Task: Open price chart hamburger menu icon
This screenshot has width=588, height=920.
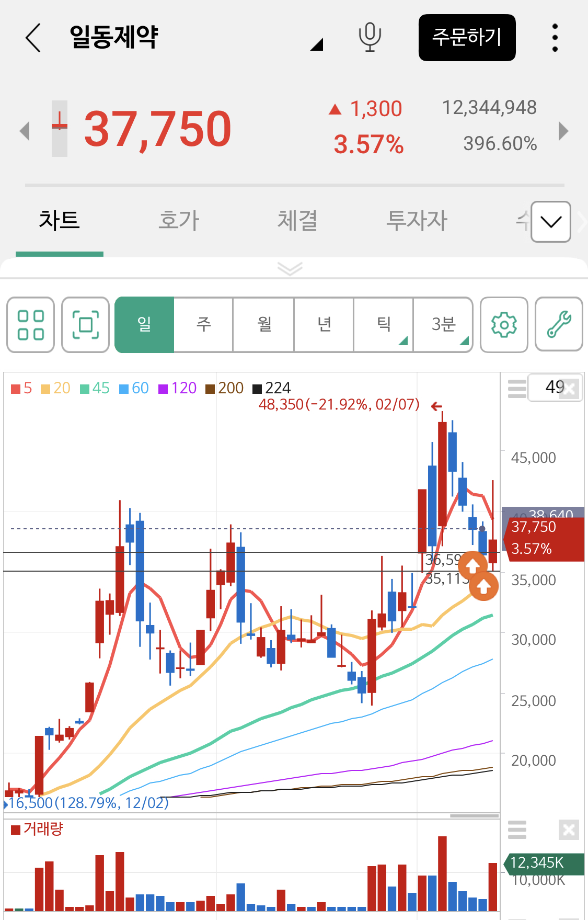Action: (517, 389)
